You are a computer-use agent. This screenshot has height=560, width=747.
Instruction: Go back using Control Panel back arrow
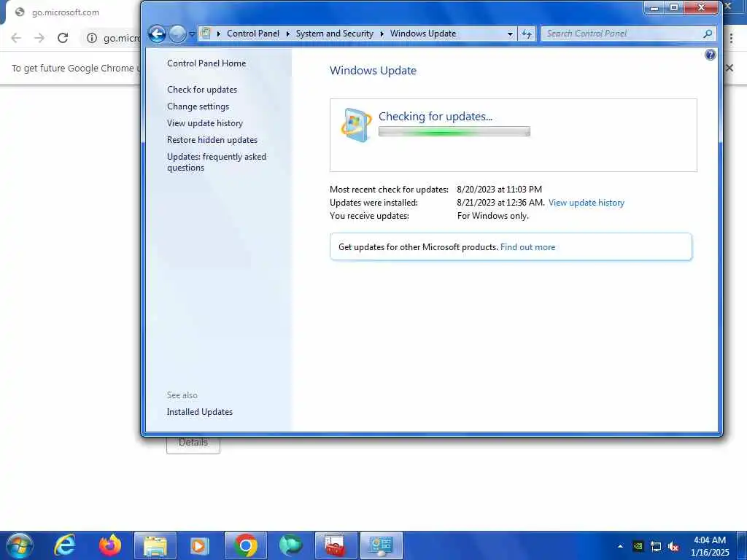click(x=157, y=34)
